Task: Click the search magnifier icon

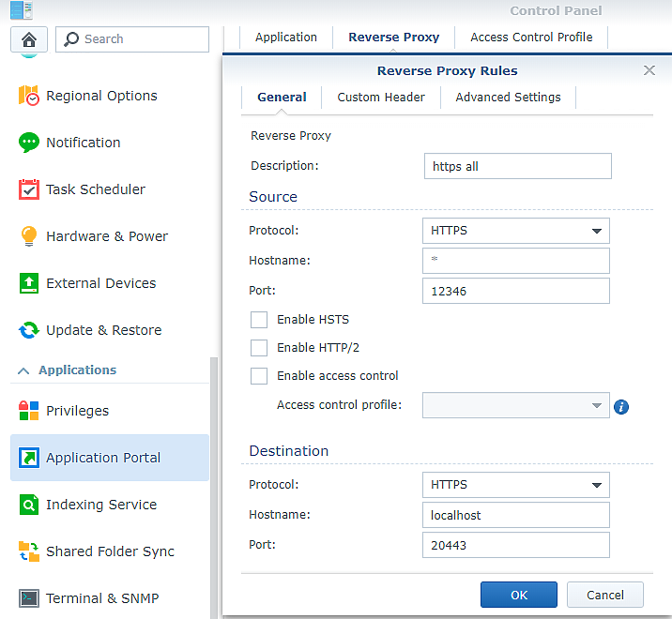Action: point(71,39)
